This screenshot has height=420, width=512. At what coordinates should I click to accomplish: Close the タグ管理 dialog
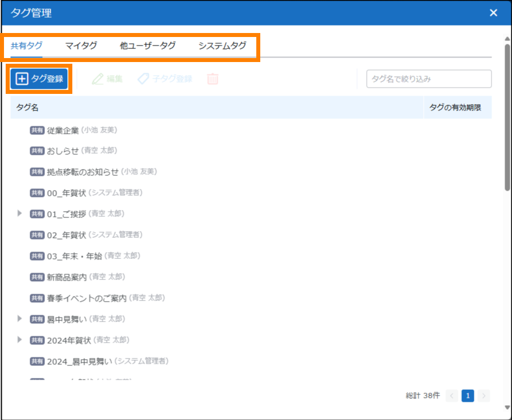point(493,13)
